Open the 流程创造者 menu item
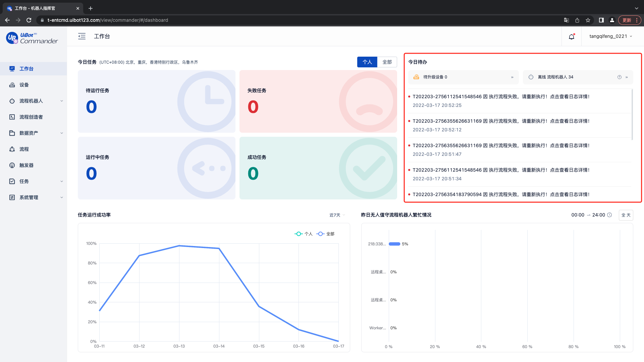Screen dimensions: 644x362 click(34, 117)
